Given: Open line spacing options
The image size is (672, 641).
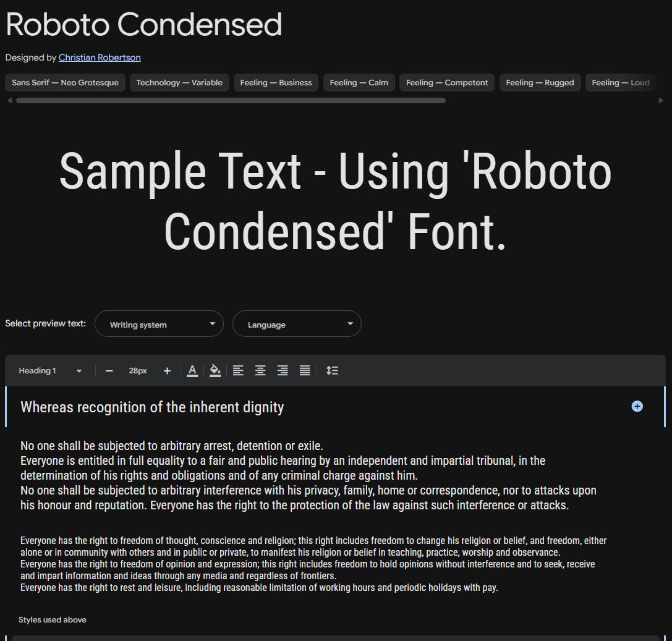Looking at the screenshot, I should click(332, 371).
